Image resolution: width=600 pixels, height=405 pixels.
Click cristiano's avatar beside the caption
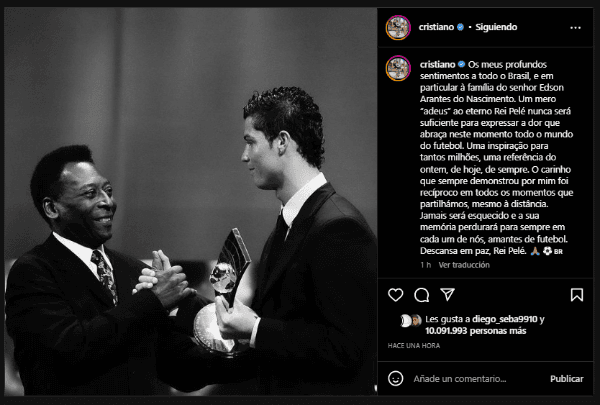(398, 68)
